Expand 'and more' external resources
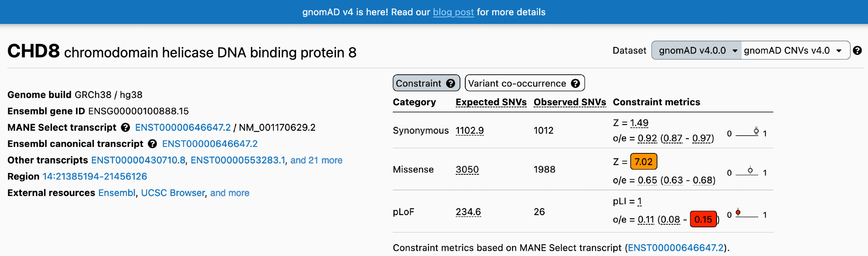Image resolution: width=868 pixels, height=256 pixels. (x=230, y=193)
